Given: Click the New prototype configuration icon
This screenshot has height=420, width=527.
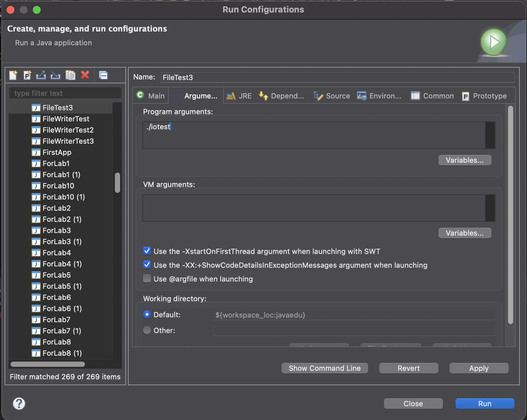Looking at the screenshot, I should (x=27, y=75).
